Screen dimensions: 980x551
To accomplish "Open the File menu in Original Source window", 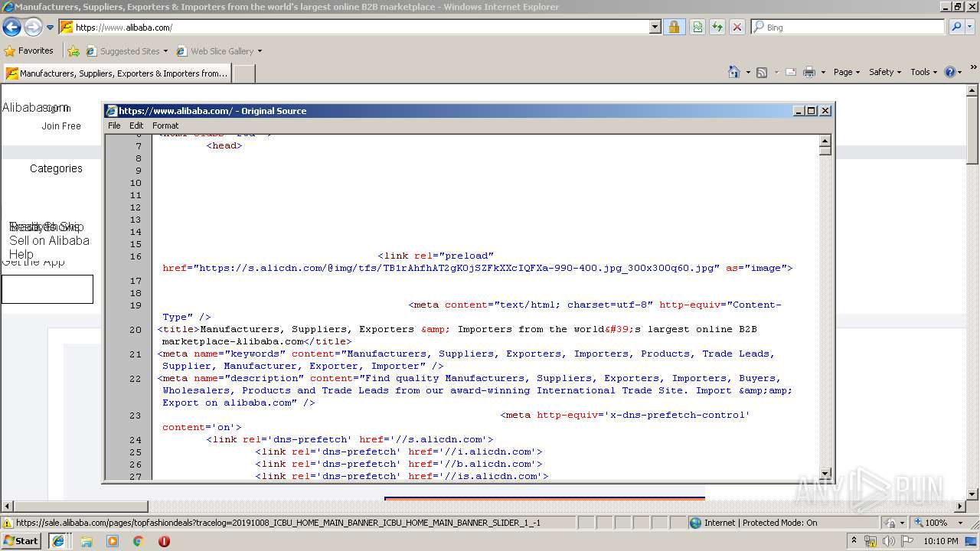I will click(x=114, y=126).
